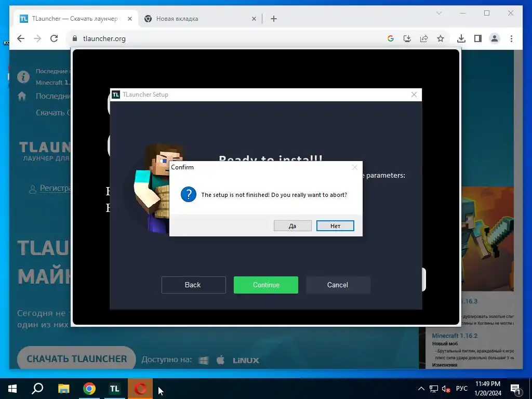The width and height of the screenshot is (532, 399).
Task: Toggle Chrome side panel icon
Action: [478, 38]
